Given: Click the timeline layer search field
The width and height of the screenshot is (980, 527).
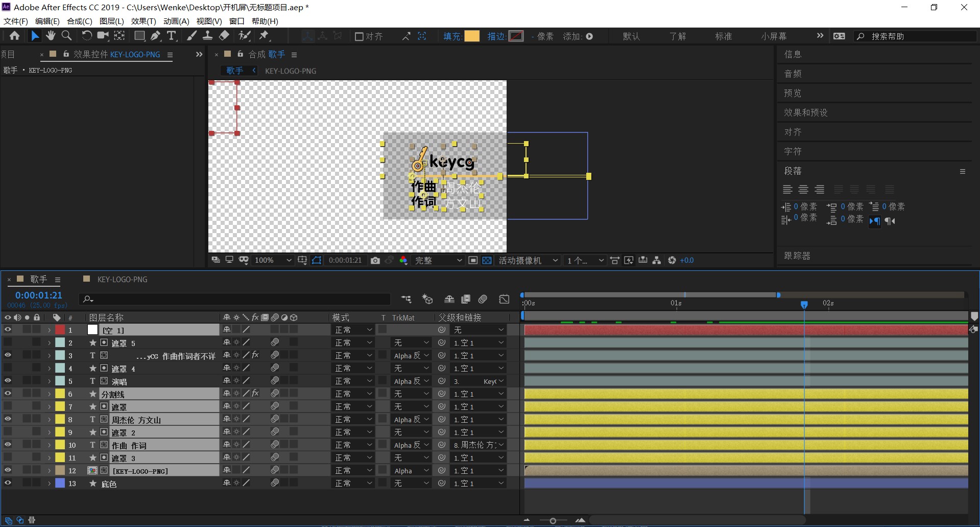Looking at the screenshot, I should (x=235, y=299).
